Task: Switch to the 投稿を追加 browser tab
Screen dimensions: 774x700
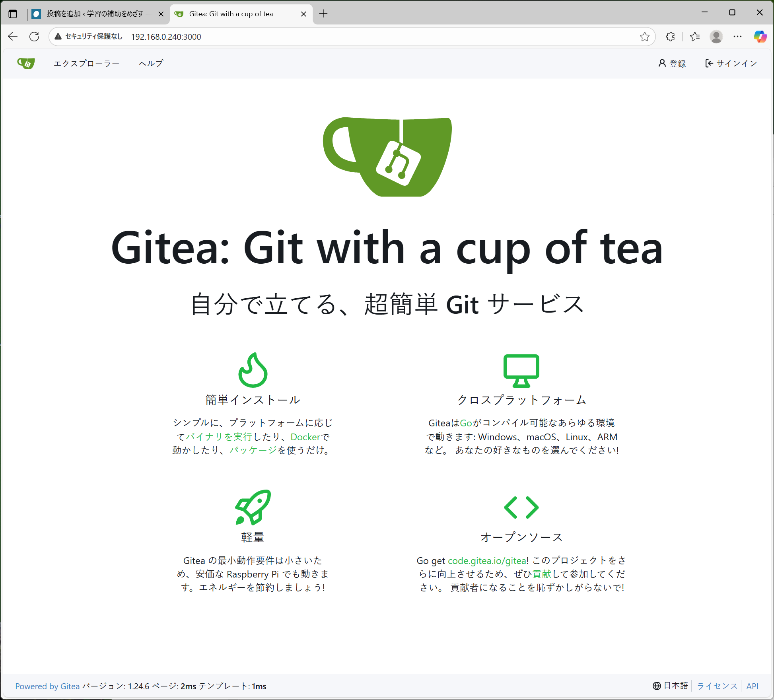Action: [95, 14]
